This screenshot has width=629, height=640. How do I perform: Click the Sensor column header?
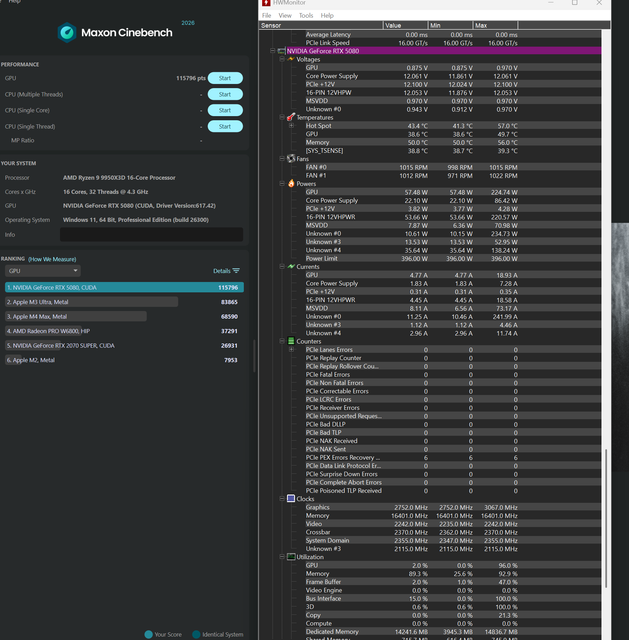[x=321, y=25]
